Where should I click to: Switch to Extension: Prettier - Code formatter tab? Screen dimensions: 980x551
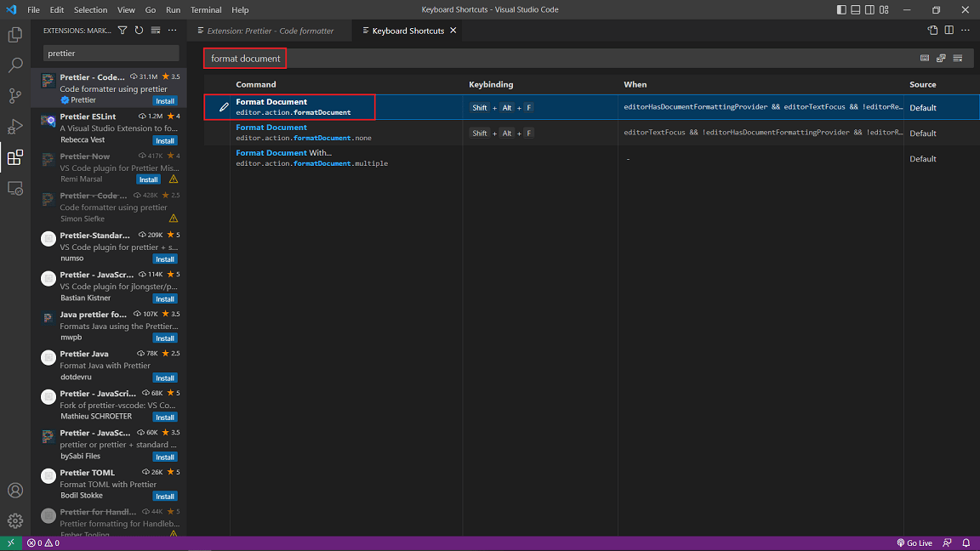click(270, 31)
